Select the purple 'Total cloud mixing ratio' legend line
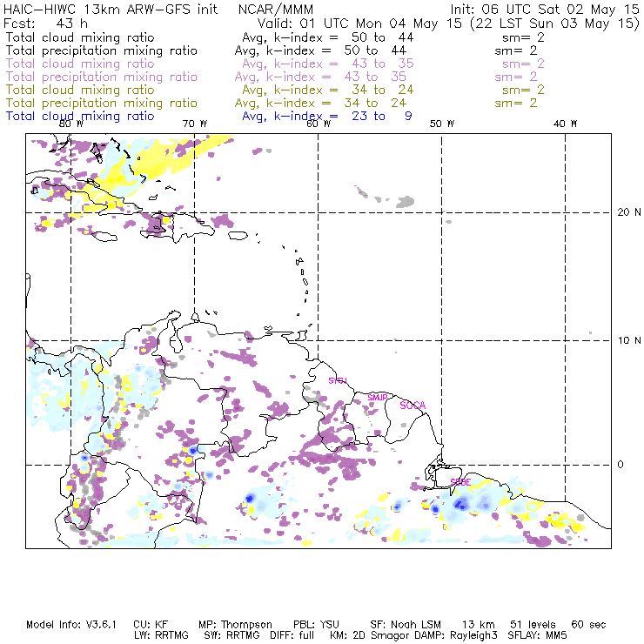Screen dimensions: 644x644 tap(275, 64)
